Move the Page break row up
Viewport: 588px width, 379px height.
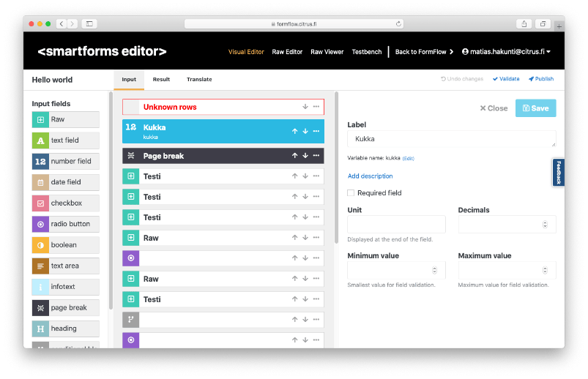[295, 156]
